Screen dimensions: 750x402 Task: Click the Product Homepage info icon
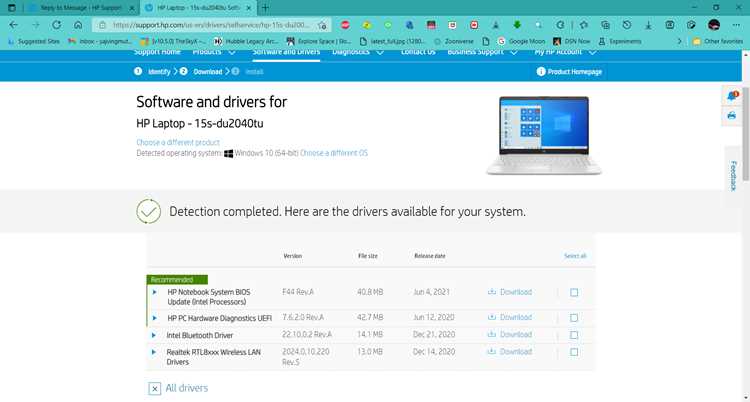(x=541, y=72)
